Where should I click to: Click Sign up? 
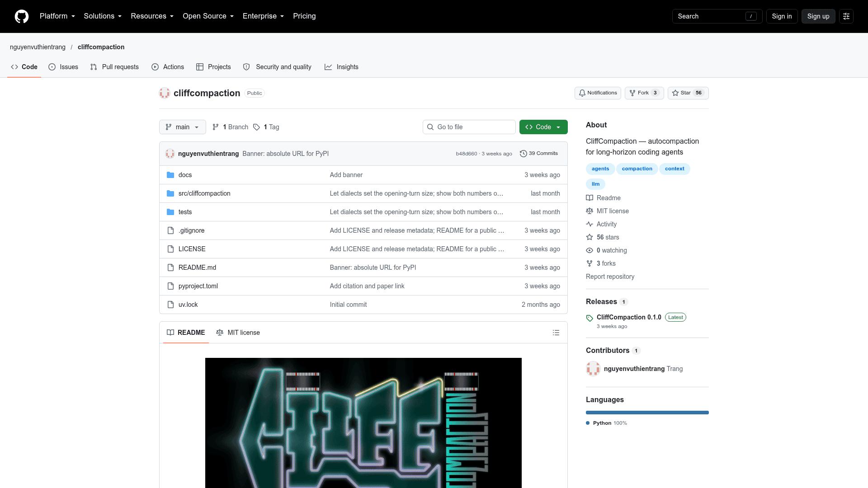coord(818,16)
